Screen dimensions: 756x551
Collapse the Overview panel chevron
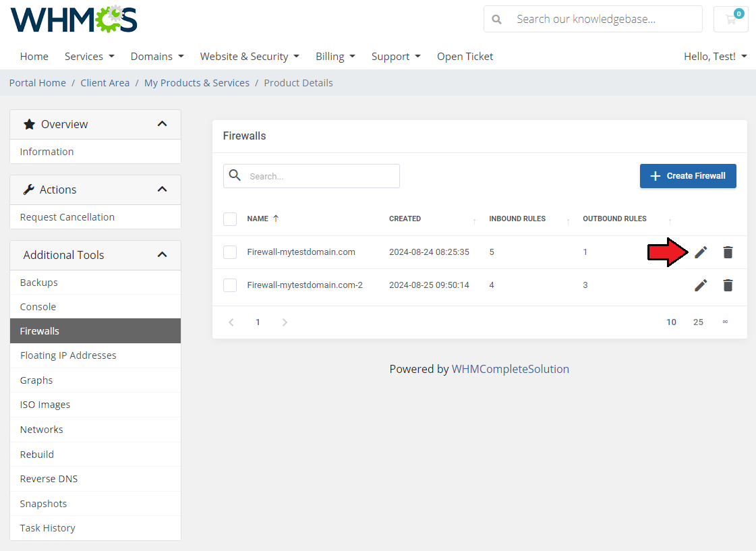pyautogui.click(x=162, y=124)
